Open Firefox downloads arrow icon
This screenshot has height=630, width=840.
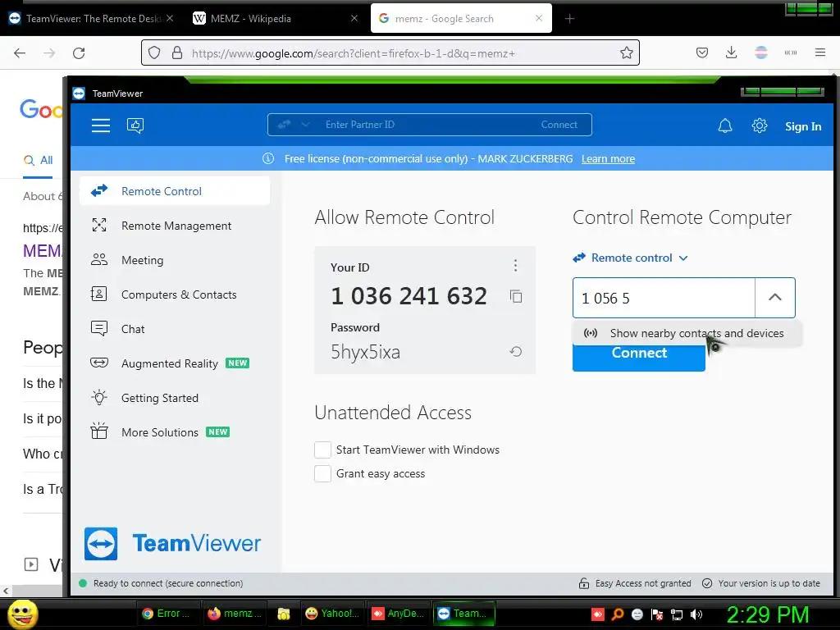tap(731, 52)
